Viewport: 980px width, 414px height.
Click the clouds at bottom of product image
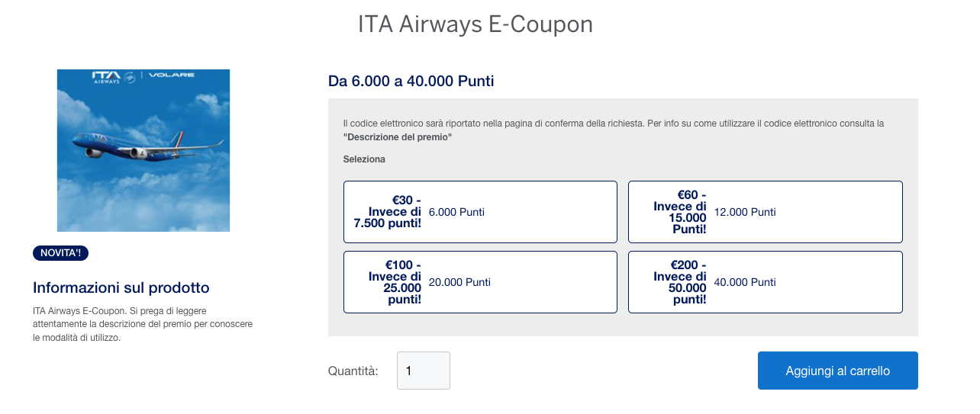(143, 206)
